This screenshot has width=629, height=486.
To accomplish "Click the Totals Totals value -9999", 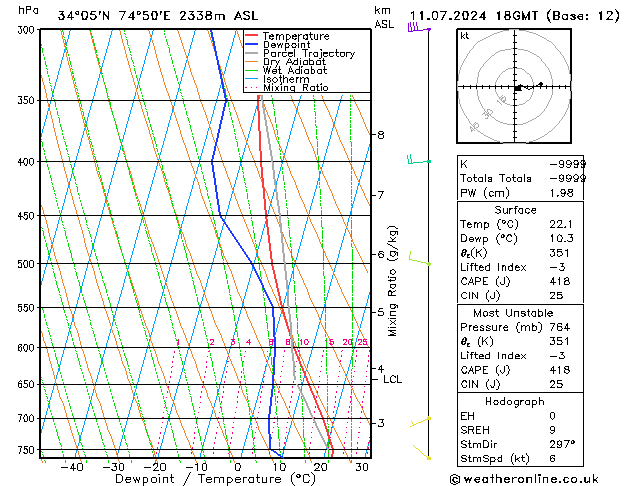I will point(568,178).
